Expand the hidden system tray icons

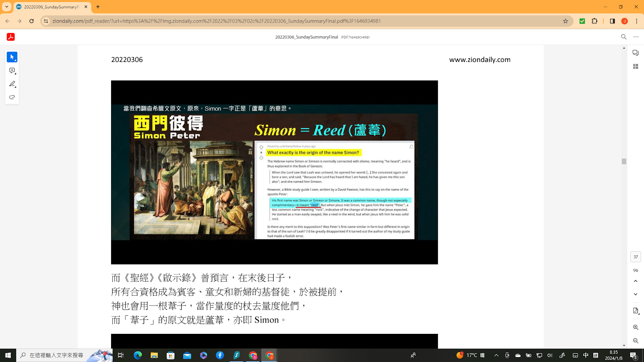coord(496,355)
